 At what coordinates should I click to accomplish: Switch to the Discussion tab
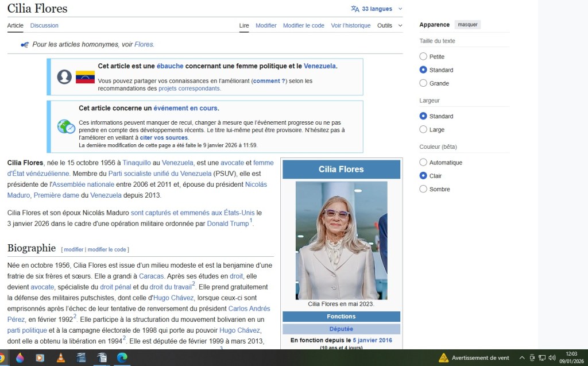pos(44,25)
